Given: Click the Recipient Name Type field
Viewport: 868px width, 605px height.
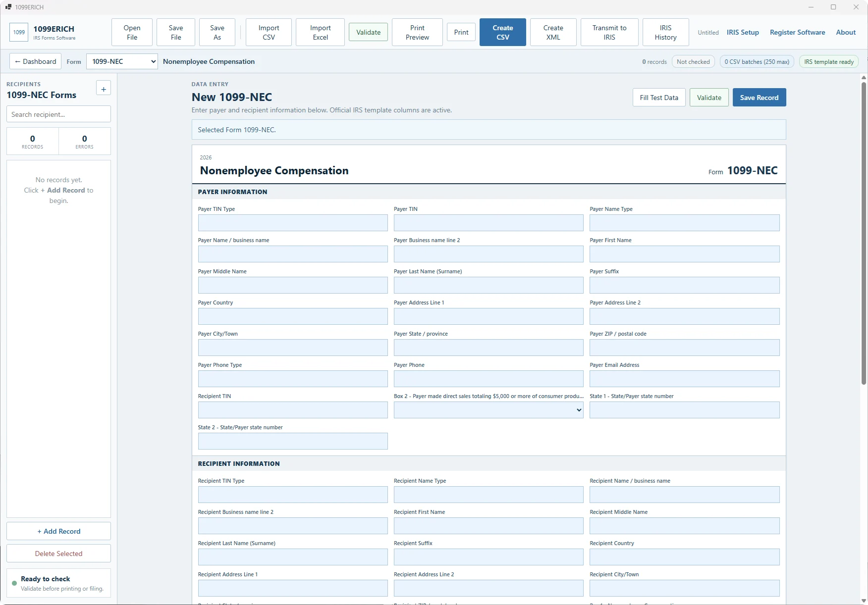Looking at the screenshot, I should [488, 495].
